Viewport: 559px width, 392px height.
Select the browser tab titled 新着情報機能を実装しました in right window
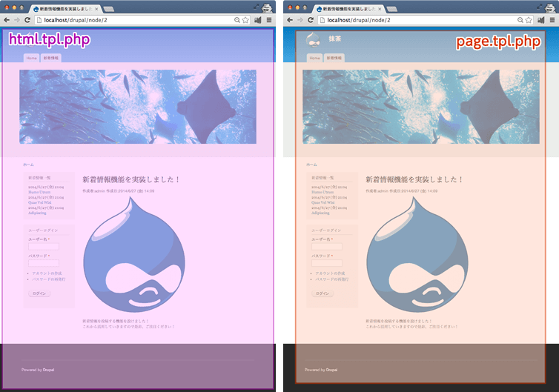pyautogui.click(x=348, y=9)
